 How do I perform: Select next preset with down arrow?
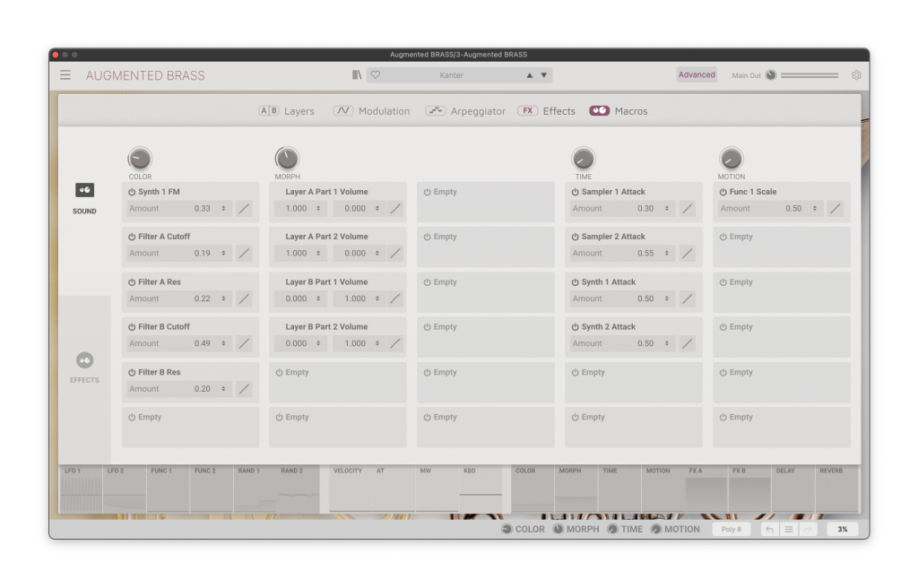coord(544,75)
